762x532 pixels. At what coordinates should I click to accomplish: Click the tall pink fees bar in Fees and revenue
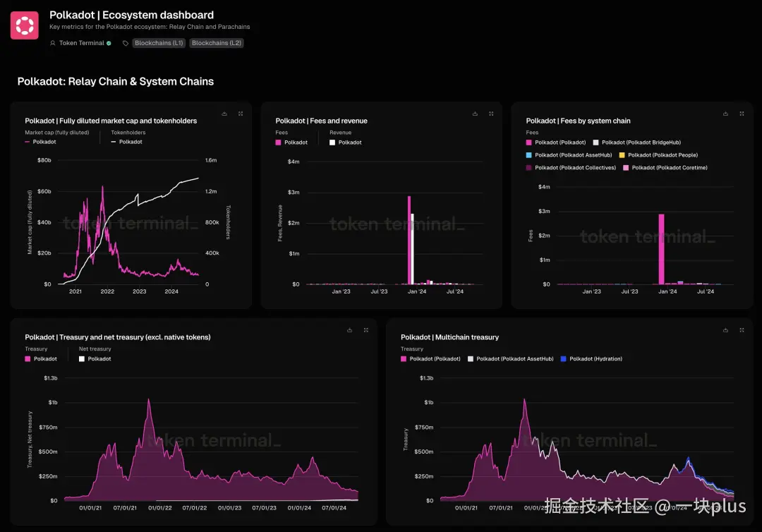coord(409,240)
